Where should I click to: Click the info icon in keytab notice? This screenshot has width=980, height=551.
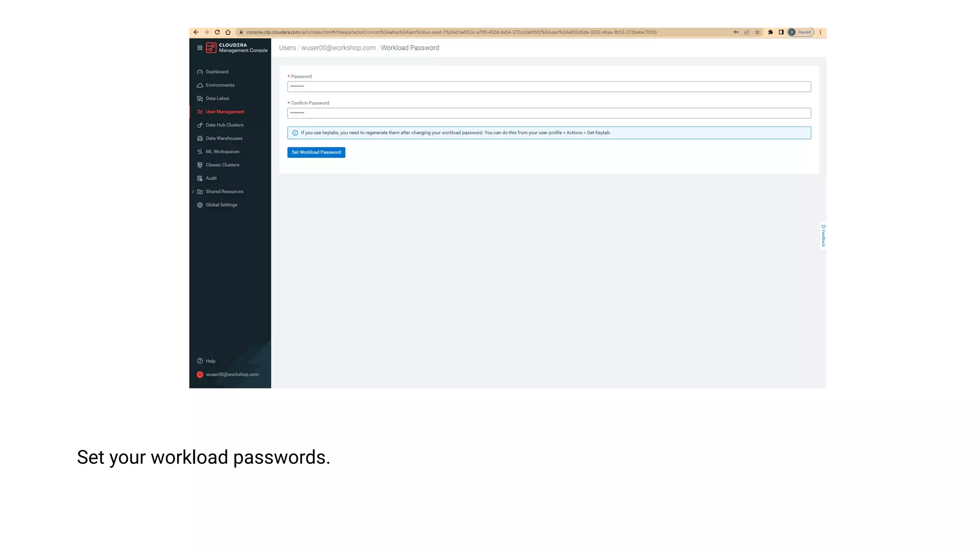tap(295, 133)
